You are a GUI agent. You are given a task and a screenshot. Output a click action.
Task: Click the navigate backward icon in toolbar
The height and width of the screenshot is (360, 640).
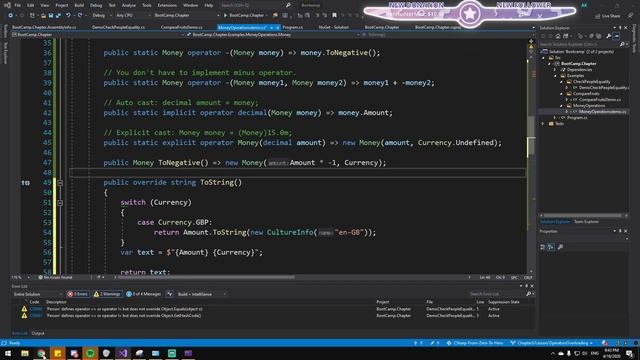point(10,16)
